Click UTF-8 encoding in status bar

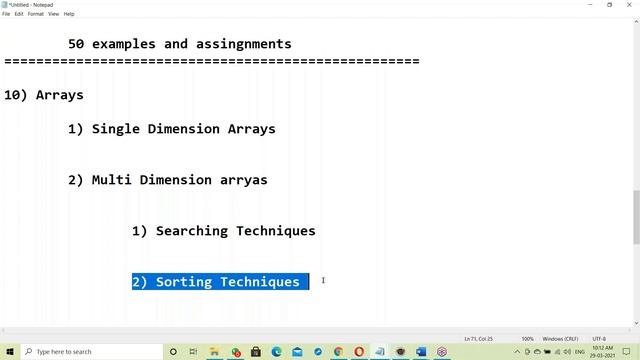click(x=599, y=339)
